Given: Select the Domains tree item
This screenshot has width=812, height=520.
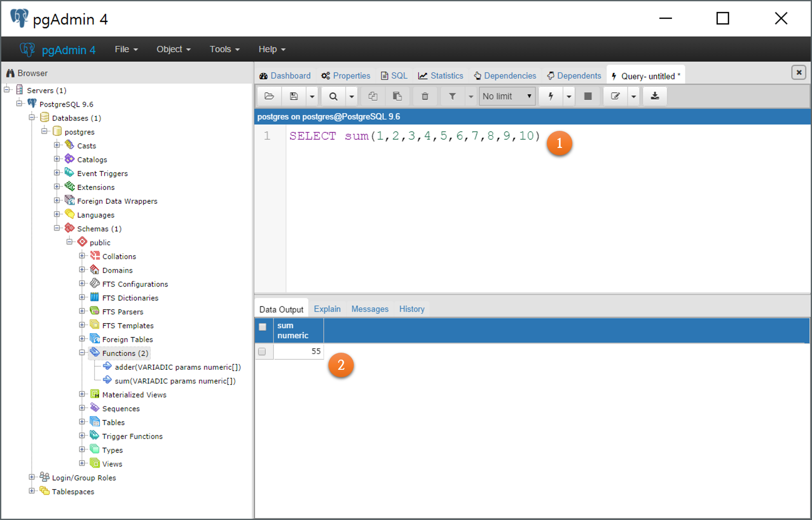Looking at the screenshot, I should point(117,270).
